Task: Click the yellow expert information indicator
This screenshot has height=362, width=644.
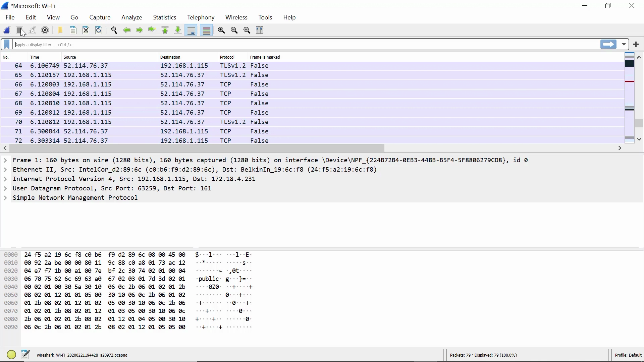Action: [x=11, y=355]
